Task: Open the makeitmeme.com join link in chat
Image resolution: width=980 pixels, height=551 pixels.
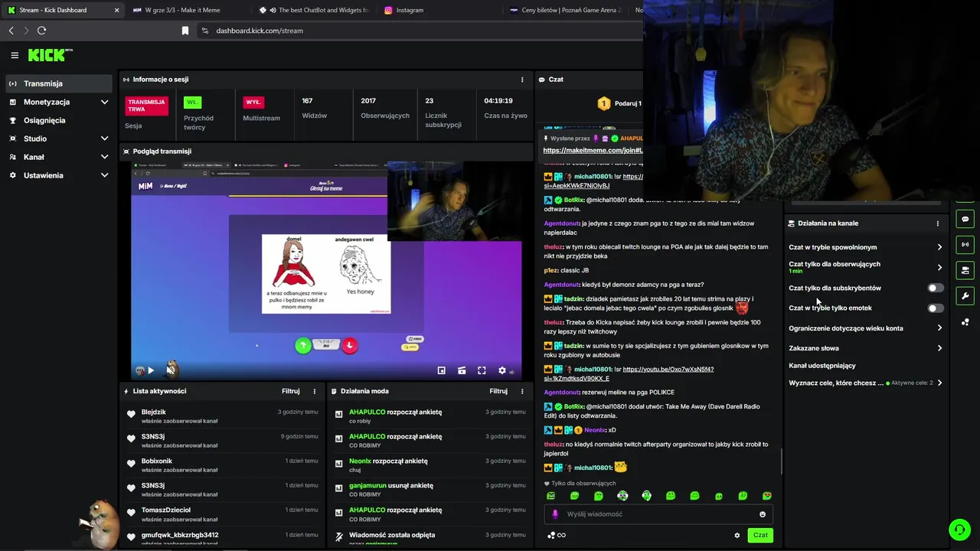Action: pos(593,151)
